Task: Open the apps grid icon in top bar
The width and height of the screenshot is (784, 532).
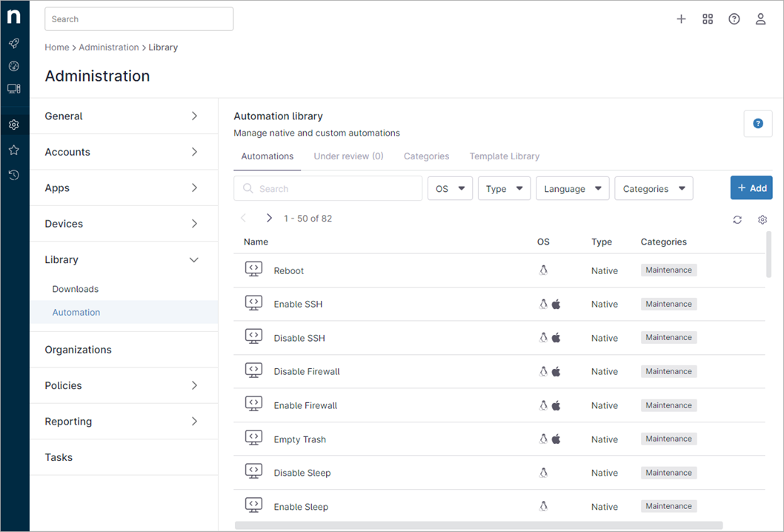Action: (x=708, y=19)
